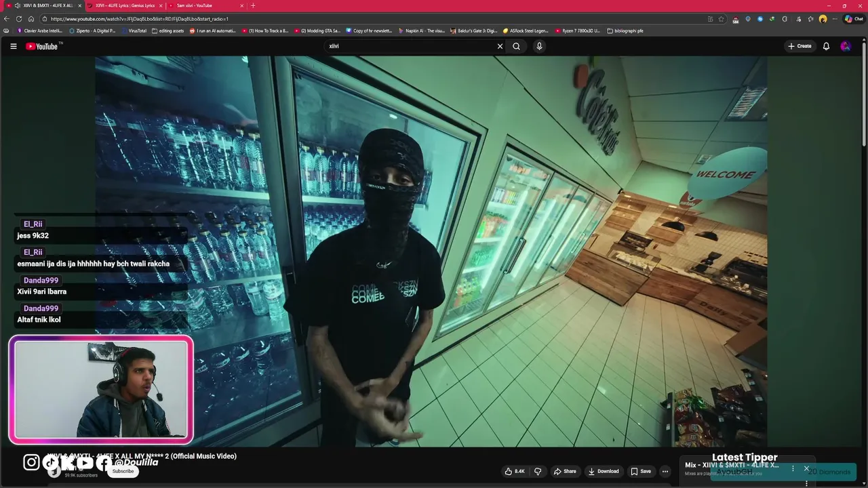This screenshot has height=488, width=868.
Task: Download the video
Action: [604, 471]
